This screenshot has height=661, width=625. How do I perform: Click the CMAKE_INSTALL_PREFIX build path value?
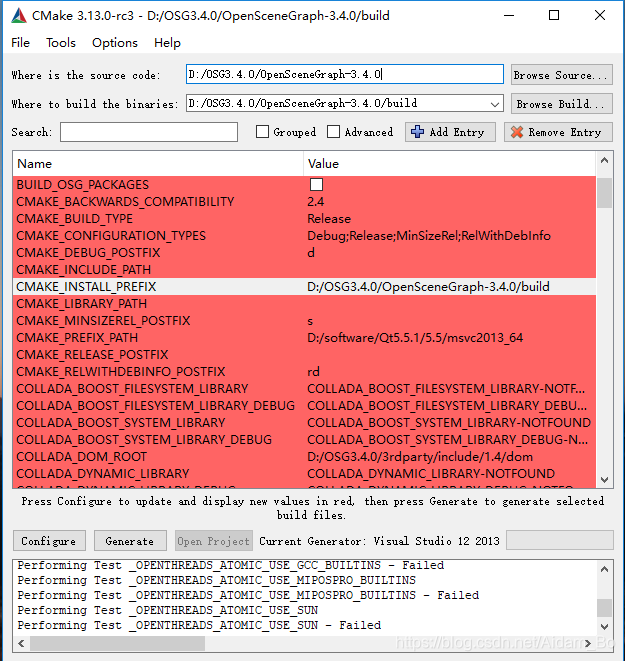tap(428, 287)
